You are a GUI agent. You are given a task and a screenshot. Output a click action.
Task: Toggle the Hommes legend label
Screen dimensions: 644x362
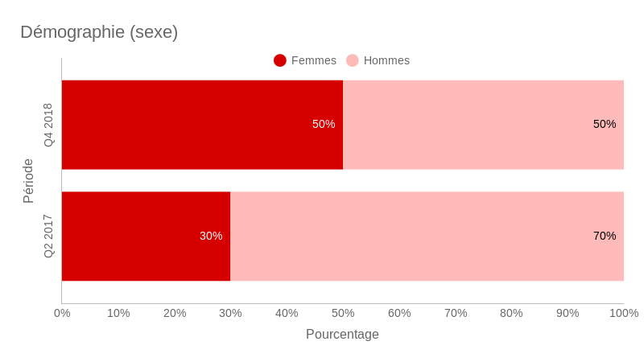coord(386,60)
